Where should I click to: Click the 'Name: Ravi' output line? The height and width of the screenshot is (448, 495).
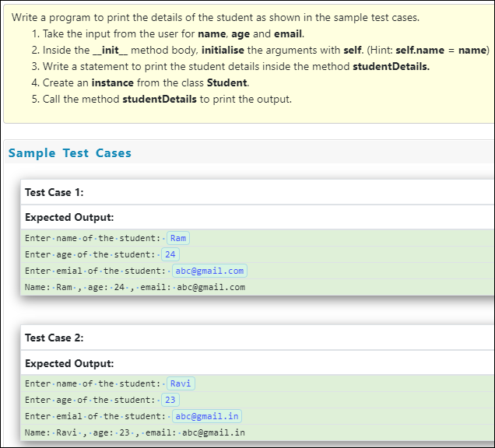pos(135,432)
